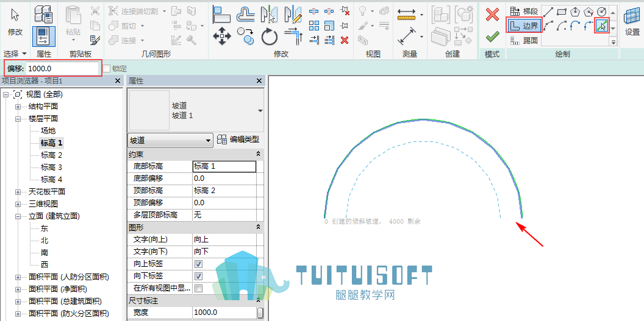Select the 梯段 run button
Screen dimensions: 644x321
[523, 11]
